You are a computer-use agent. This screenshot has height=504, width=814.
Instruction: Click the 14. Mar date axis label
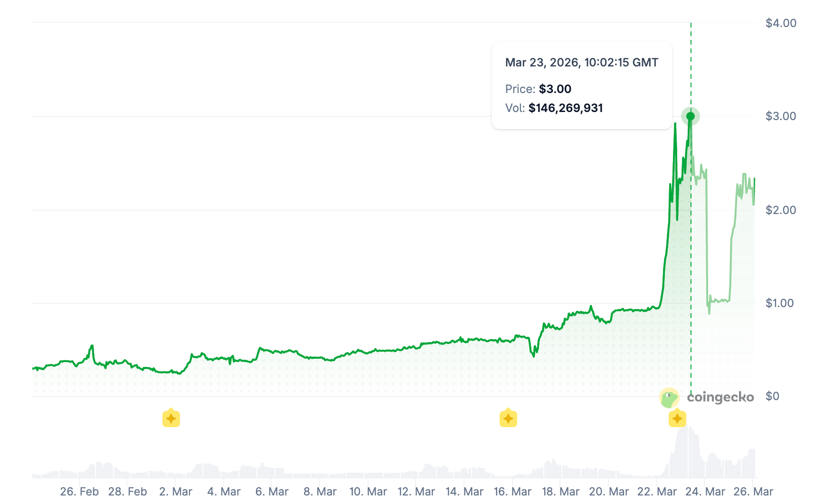[464, 492]
